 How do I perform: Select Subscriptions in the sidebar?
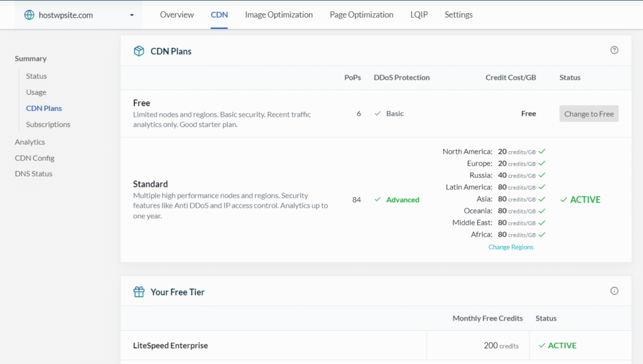48,124
